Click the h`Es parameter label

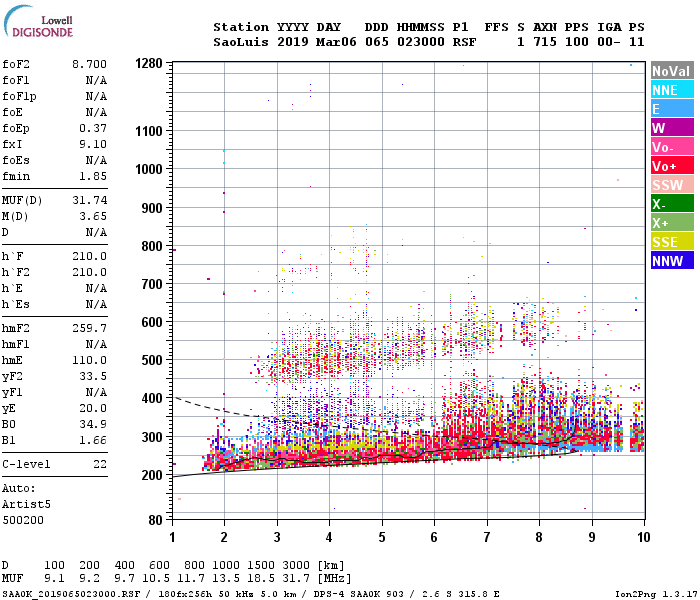click(16, 304)
